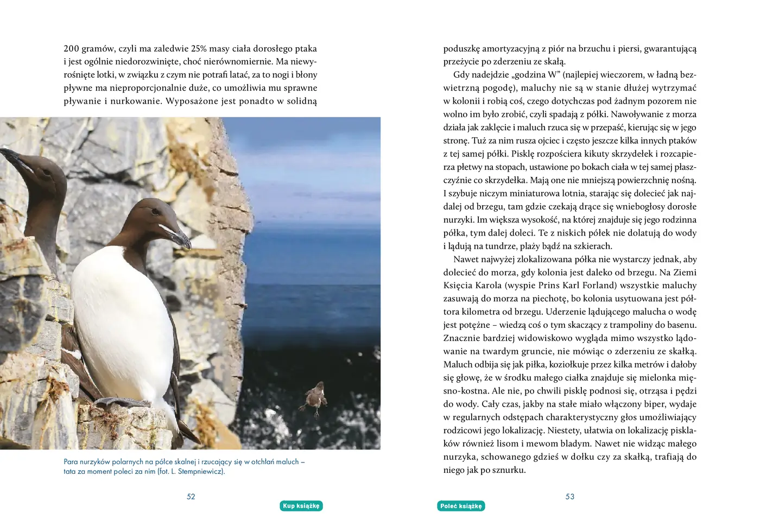
Task: Click the photo credit "(fot. L. Stempniewicz)"
Action: tap(191, 471)
